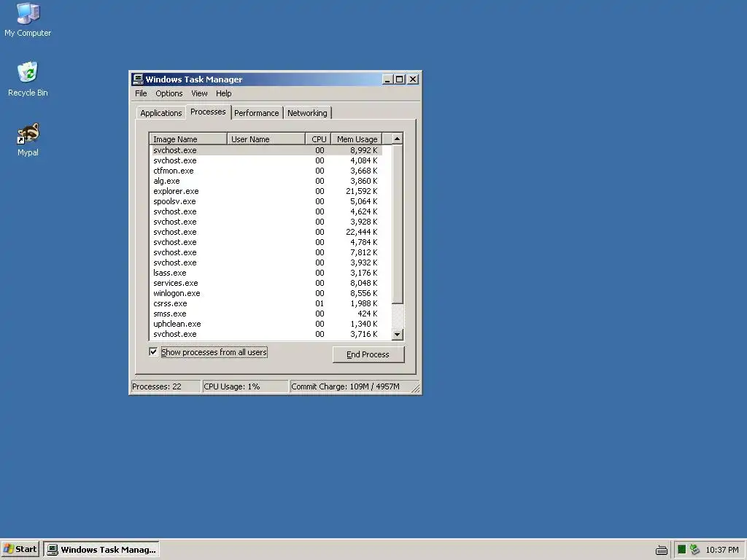Viewport: 747px width, 560px height.
Task: Switch to the Performance tab
Action: (x=256, y=113)
